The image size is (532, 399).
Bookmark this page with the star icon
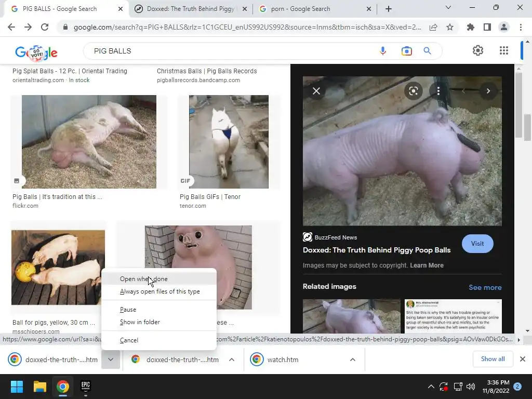click(450, 27)
